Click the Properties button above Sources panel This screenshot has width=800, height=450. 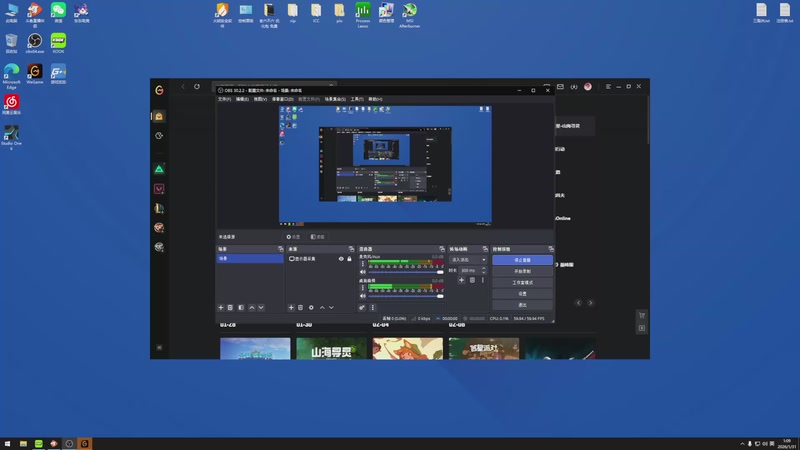pyautogui.click(x=293, y=237)
